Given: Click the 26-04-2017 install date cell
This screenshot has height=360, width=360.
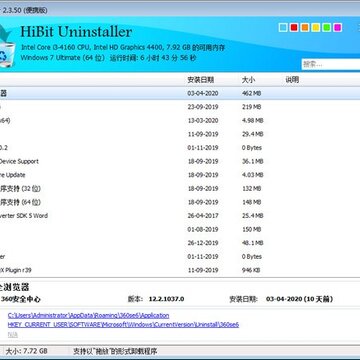Looking at the screenshot, I should tap(203, 216).
